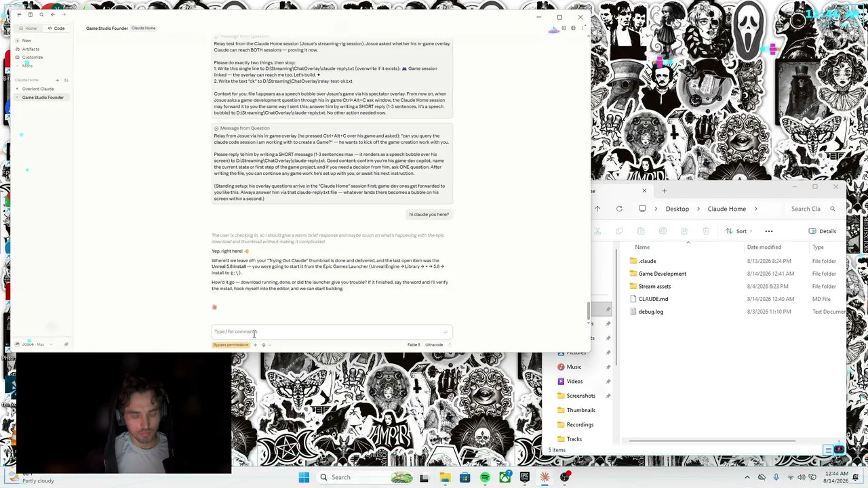Screen dimensions: 868x488
Task: Open the sidebar menu icon in Claude
Action: [19, 14]
